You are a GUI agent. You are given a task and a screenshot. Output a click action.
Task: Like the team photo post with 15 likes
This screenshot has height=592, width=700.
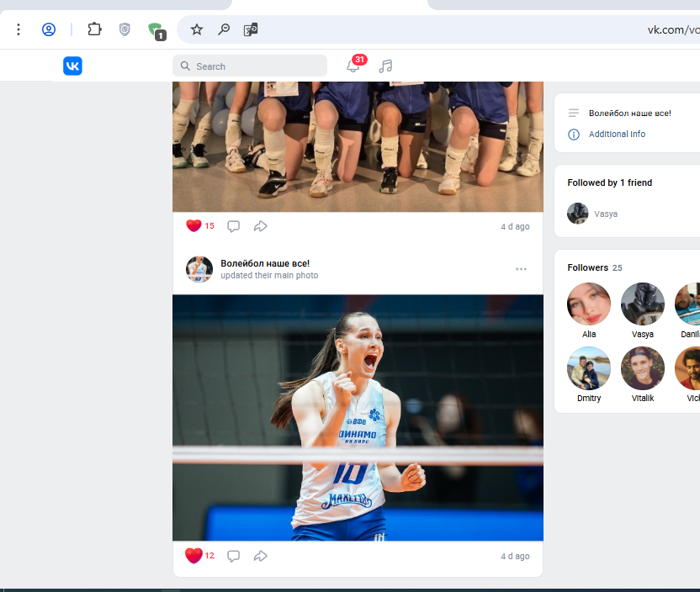pos(200,225)
